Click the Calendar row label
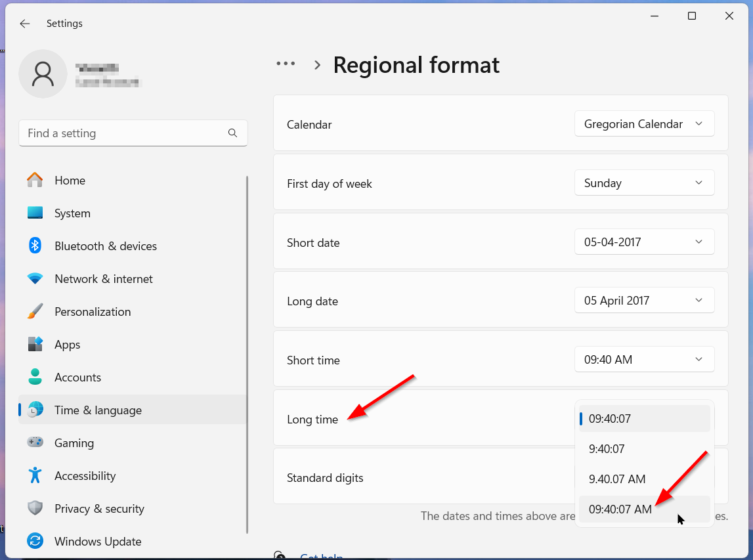753x560 pixels. click(309, 124)
